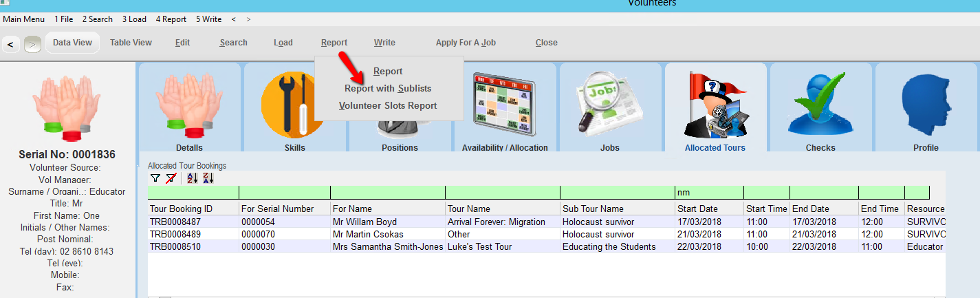Open the Search toolbar menu
The height and width of the screenshot is (298, 980).
pos(233,43)
